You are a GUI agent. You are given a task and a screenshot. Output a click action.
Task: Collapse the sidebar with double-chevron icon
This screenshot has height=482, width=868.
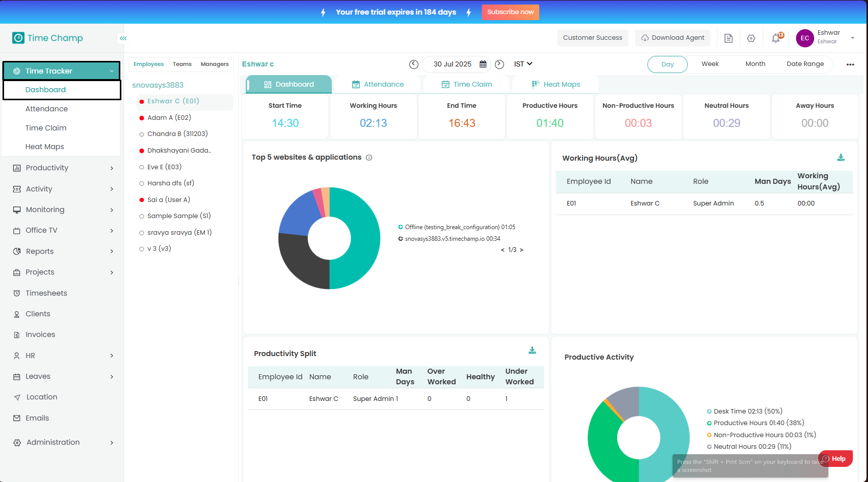coord(123,38)
